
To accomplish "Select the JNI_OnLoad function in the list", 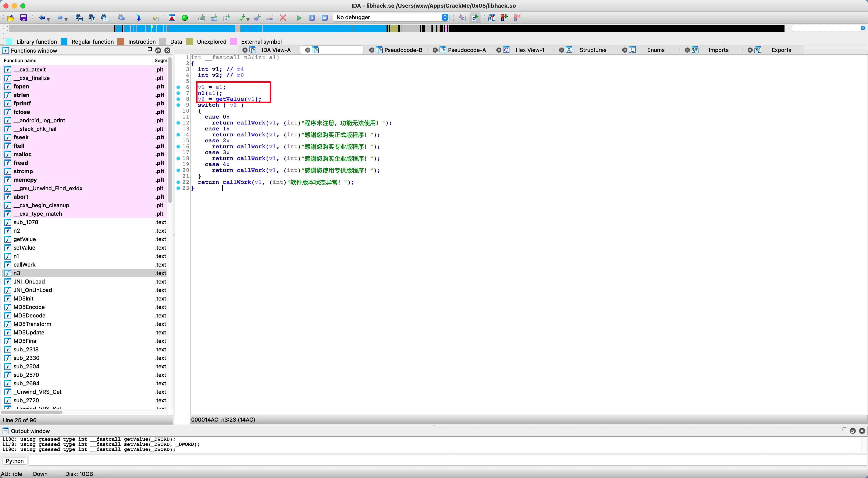I will pyautogui.click(x=29, y=281).
